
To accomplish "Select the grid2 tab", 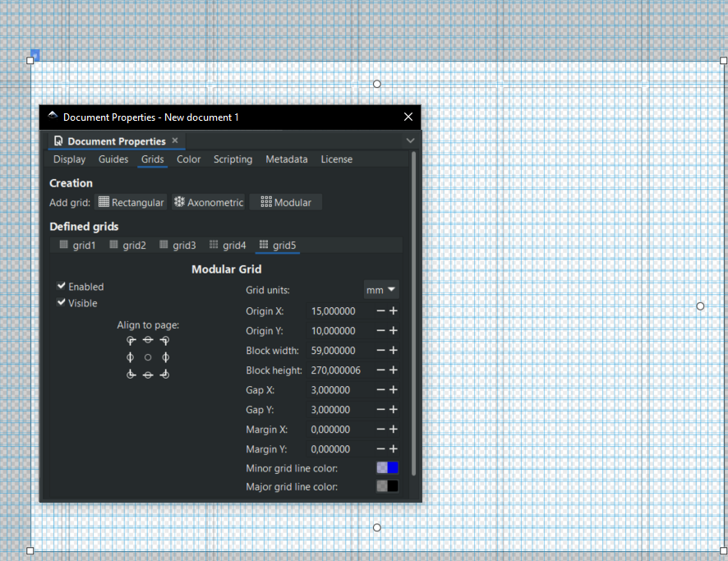I will point(127,245).
